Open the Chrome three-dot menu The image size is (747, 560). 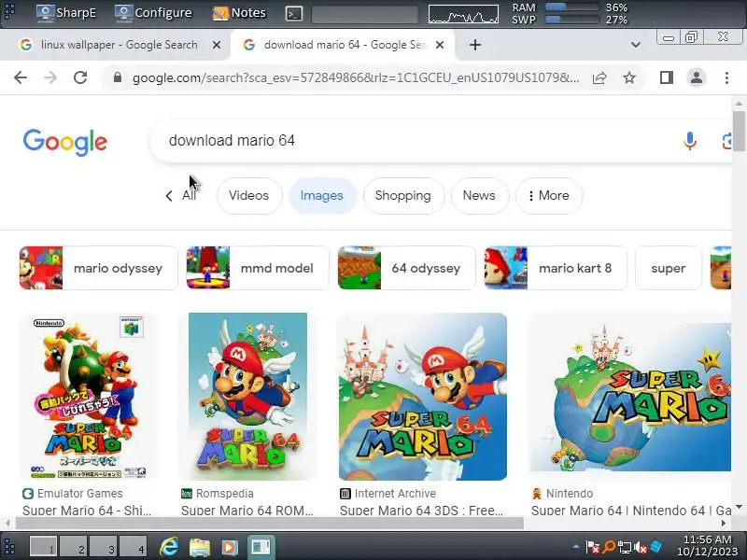[726, 77]
